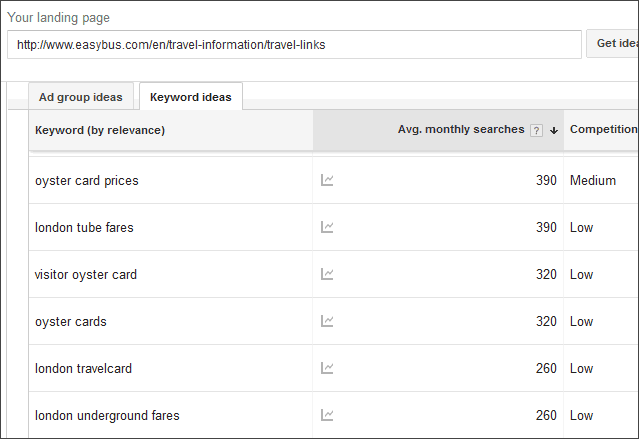Screen dimensions: 639x439
Task: Select the oyster card prices keyword
Action: (87, 181)
